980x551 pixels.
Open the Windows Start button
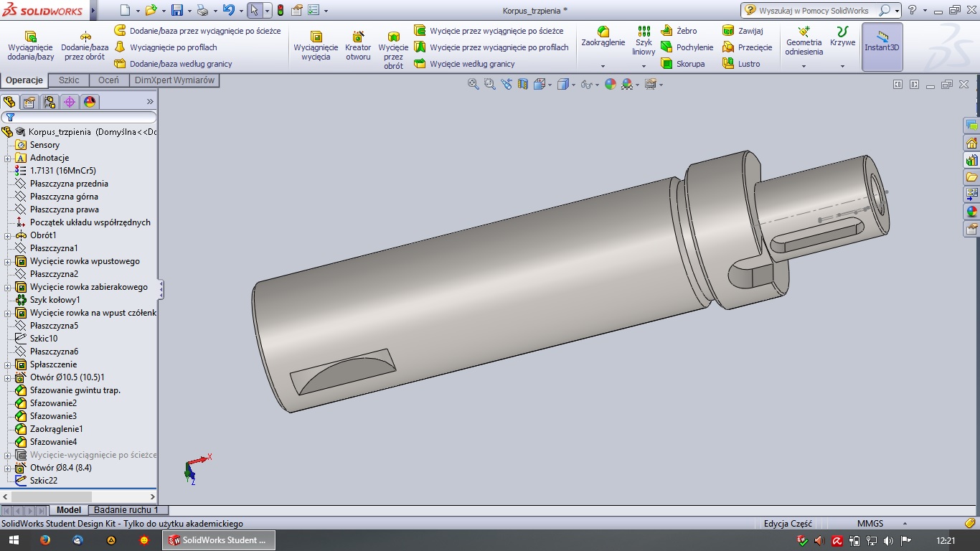(13, 540)
